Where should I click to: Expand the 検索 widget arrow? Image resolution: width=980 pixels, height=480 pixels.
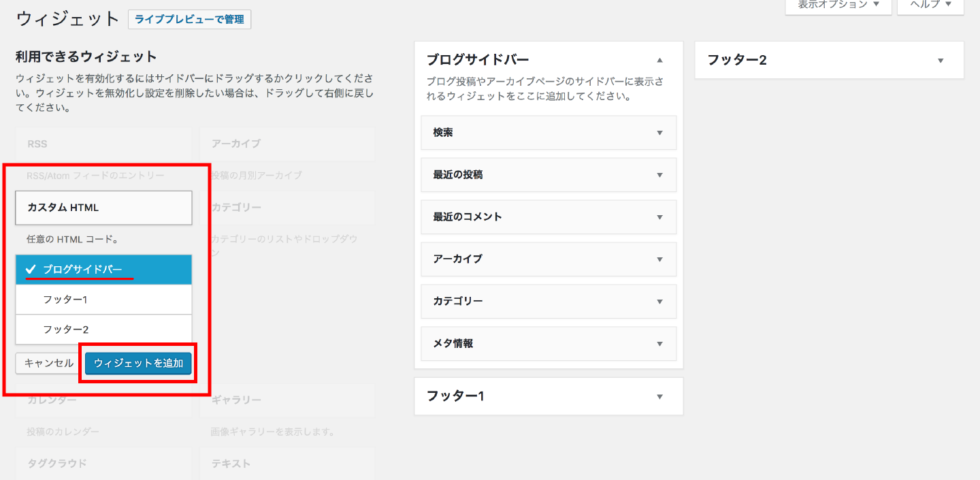coord(659,133)
